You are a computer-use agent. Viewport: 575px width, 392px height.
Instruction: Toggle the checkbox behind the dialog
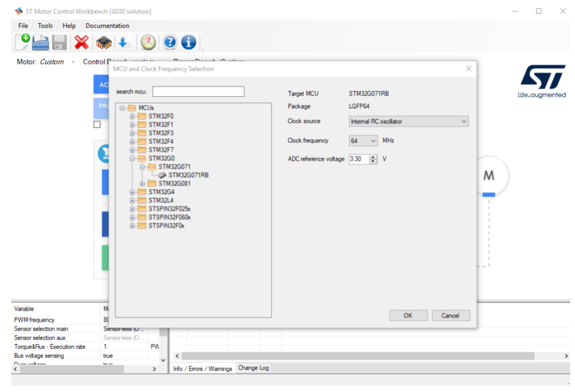point(97,125)
